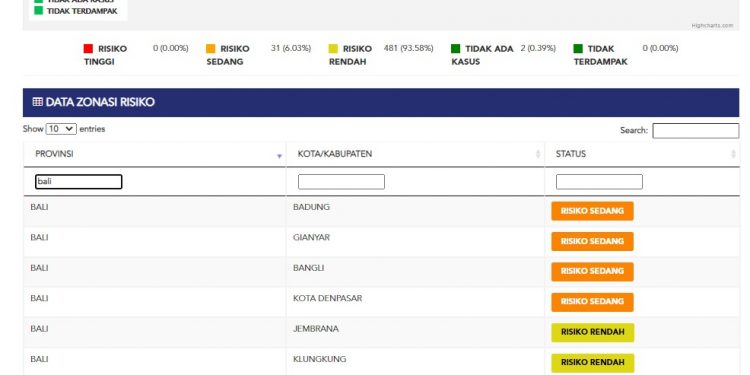Click the Provinsi filter field containing bali
Screen dimensions: 750x375
tap(78, 182)
